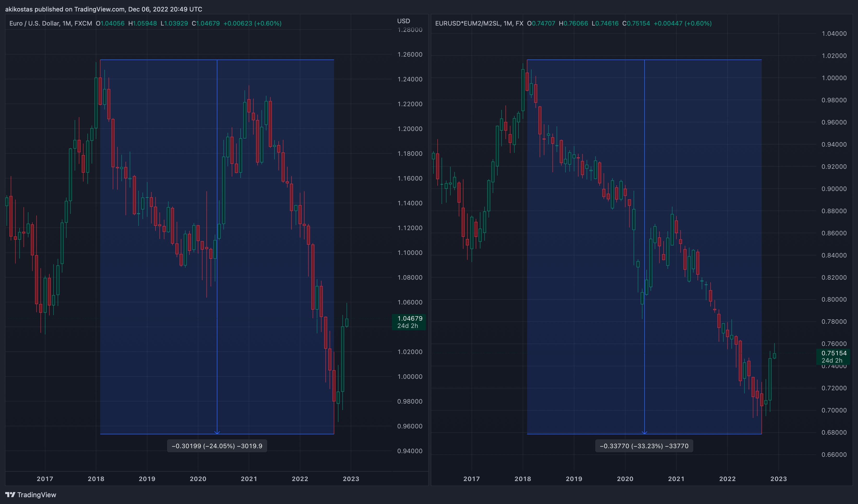This screenshot has height=504, width=858.
Task: Click the 'akikostas published on TradingView.com' header text
Action: click(x=65, y=9)
